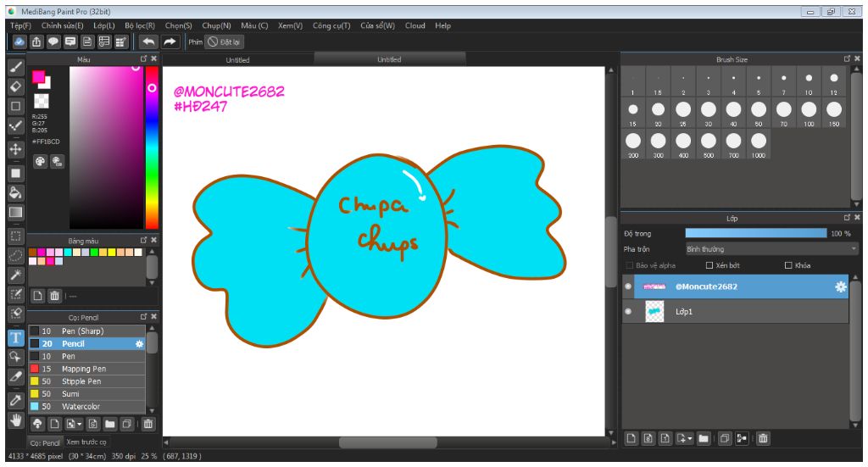This screenshot has width=868, height=467.
Task: Open layer settings gear for @Moncute2682
Action: [x=840, y=286]
